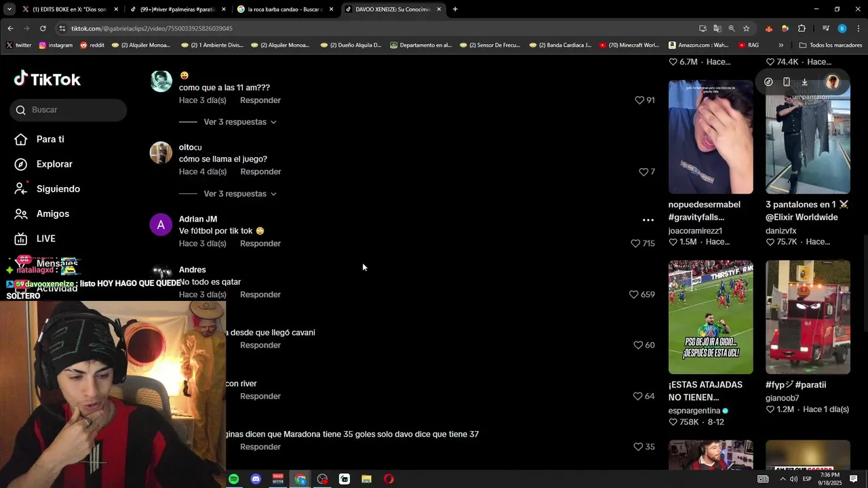Click the Buscar search field
The width and height of the screenshot is (868, 488).
[x=68, y=110]
